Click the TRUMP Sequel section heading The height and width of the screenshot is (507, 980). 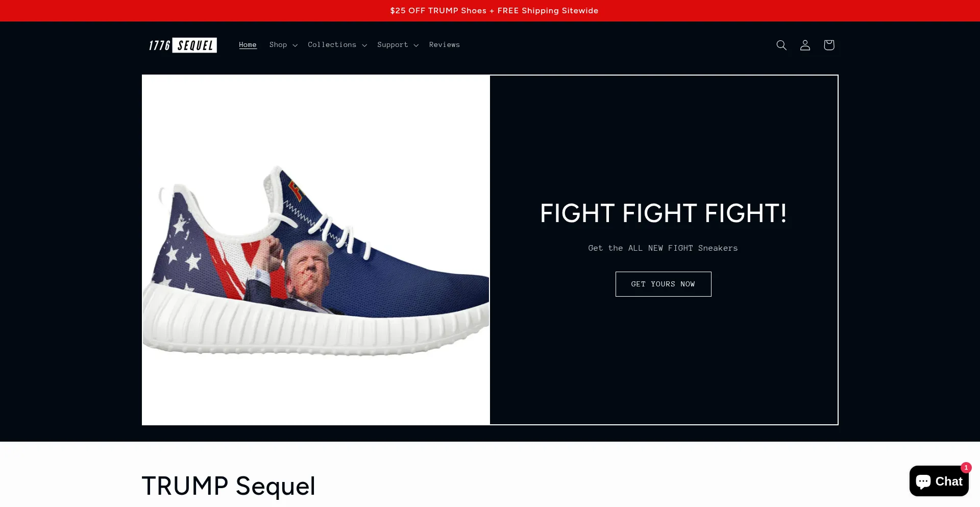tap(228, 486)
